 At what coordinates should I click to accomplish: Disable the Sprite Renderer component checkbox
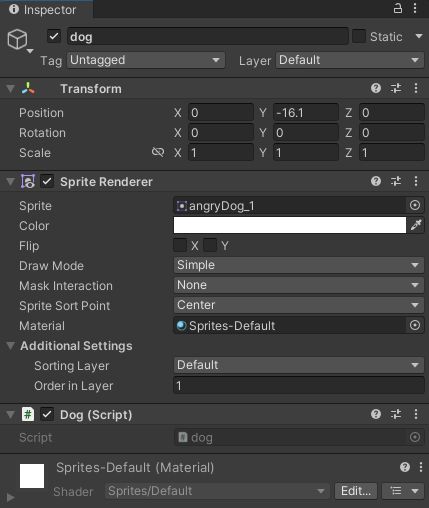pos(47,182)
